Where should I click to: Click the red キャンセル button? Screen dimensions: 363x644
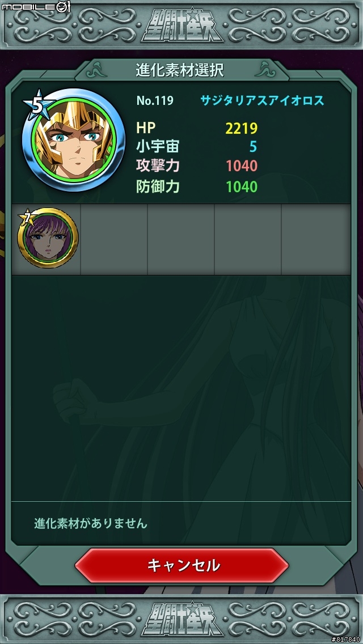click(x=181, y=565)
